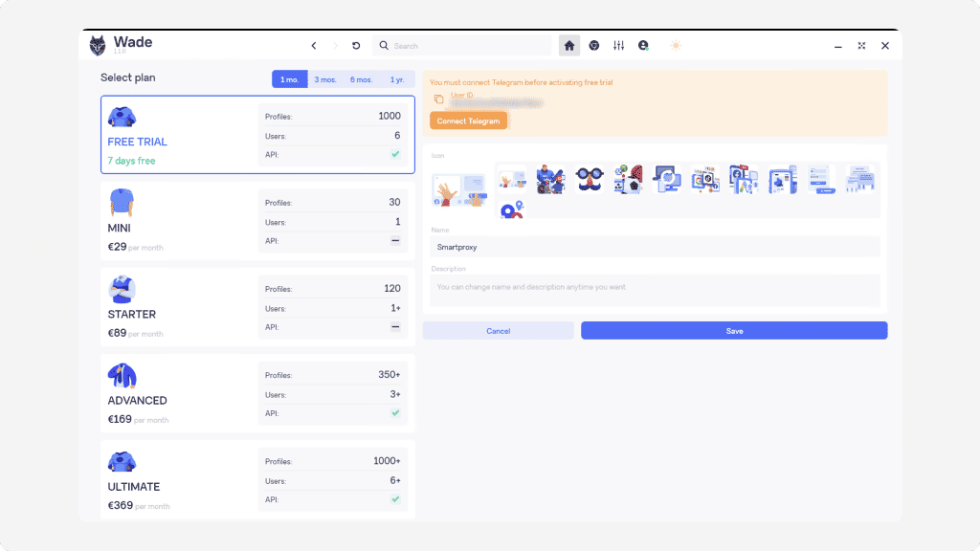Image resolution: width=980 pixels, height=551 pixels.
Task: Click the Description text area
Action: [655, 291]
